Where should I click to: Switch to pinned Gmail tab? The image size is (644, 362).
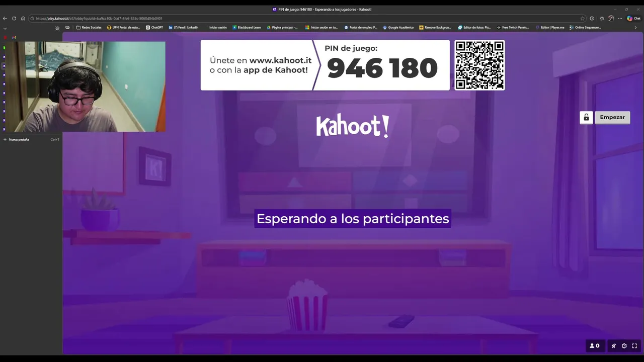(14, 38)
